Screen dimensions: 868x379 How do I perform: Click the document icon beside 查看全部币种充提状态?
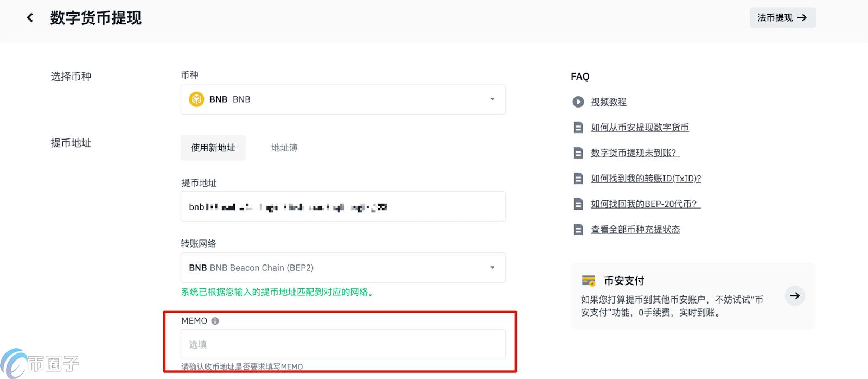[578, 230]
